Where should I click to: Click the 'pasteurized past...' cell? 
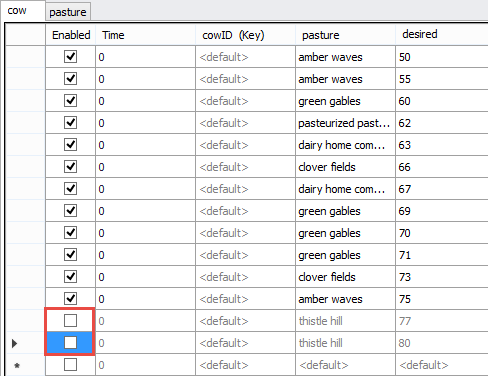[345, 123]
